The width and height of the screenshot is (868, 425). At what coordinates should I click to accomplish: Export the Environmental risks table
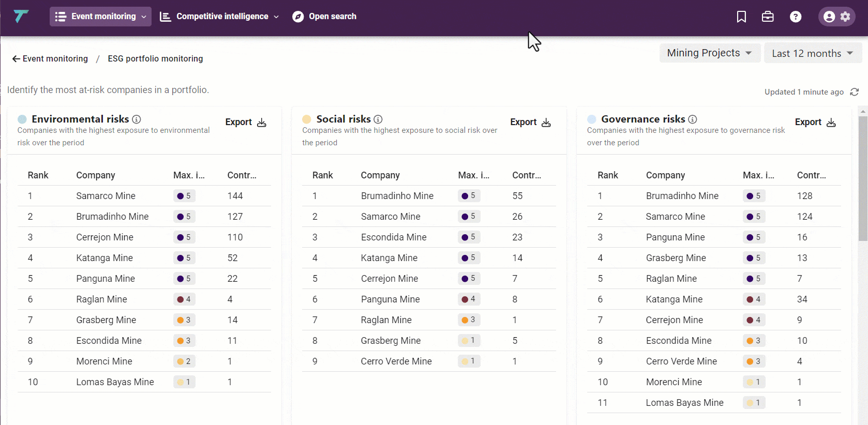246,123
